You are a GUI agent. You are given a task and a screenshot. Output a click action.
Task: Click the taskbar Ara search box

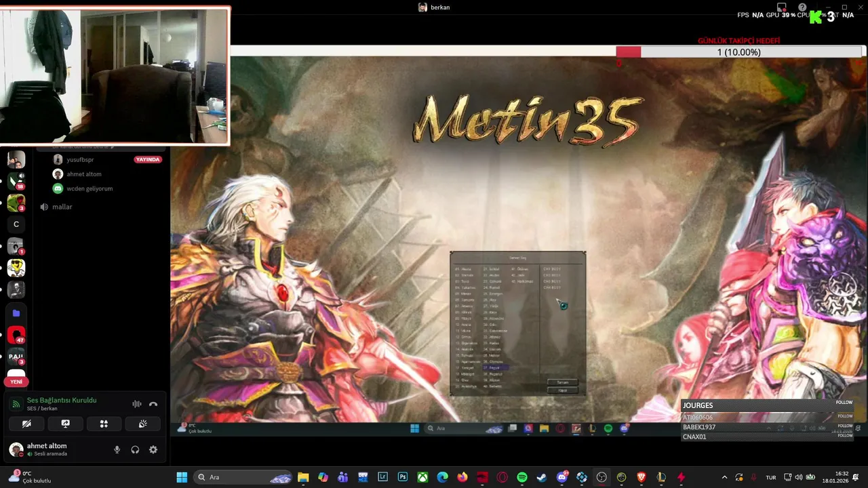coord(243,477)
